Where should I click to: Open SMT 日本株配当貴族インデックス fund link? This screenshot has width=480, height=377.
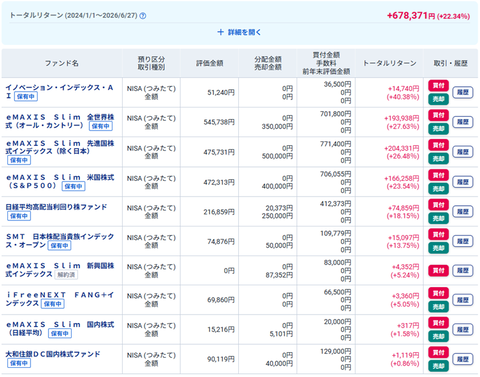coord(60,240)
